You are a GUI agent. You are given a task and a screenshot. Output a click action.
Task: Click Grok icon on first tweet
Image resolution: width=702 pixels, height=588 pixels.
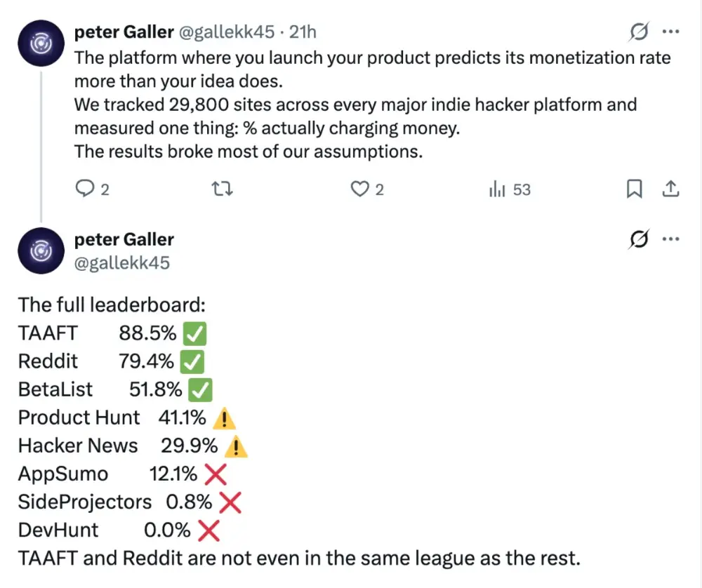tap(639, 32)
